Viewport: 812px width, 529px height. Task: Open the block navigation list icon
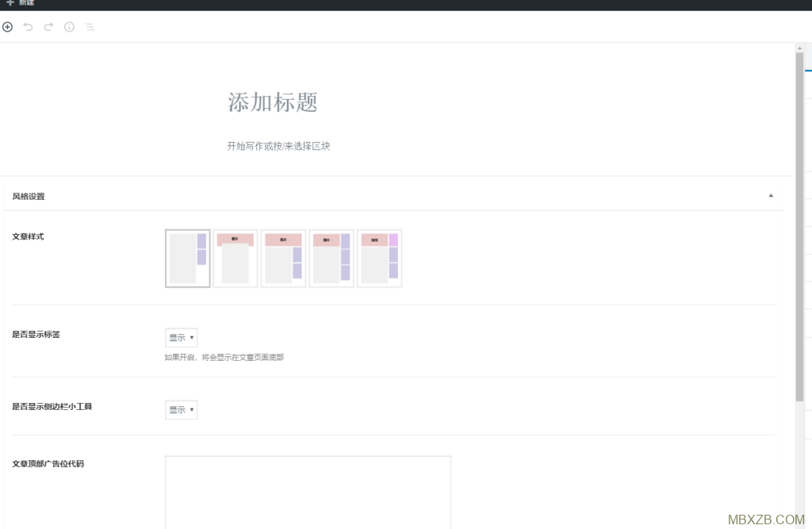coord(90,27)
